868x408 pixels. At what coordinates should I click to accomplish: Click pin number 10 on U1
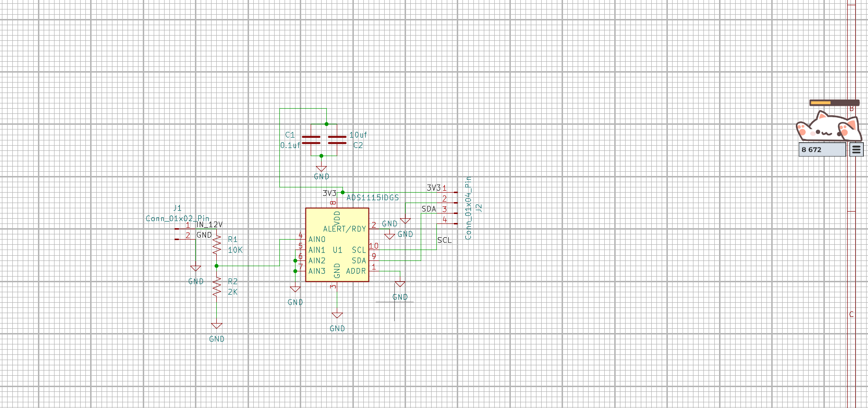374,246
